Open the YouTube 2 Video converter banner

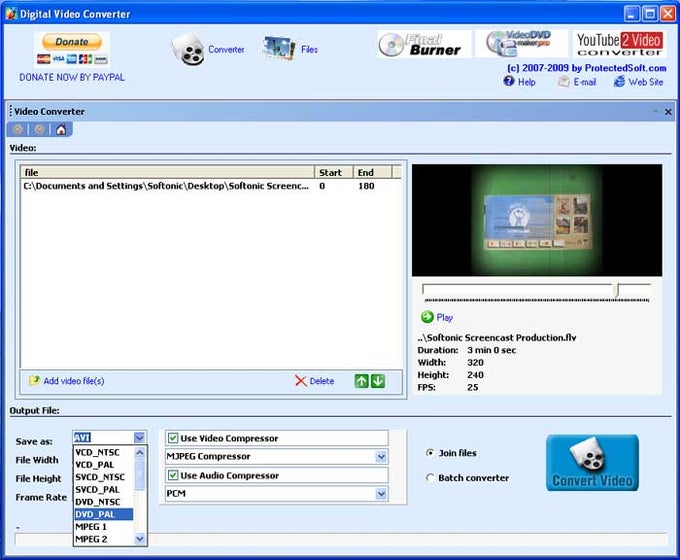pos(619,44)
